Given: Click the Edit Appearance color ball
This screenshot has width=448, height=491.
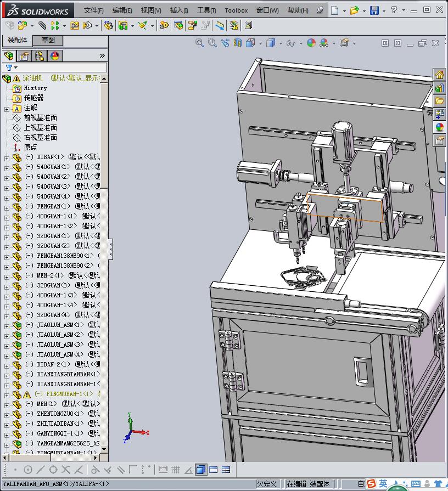Looking at the screenshot, I should tap(311, 43).
